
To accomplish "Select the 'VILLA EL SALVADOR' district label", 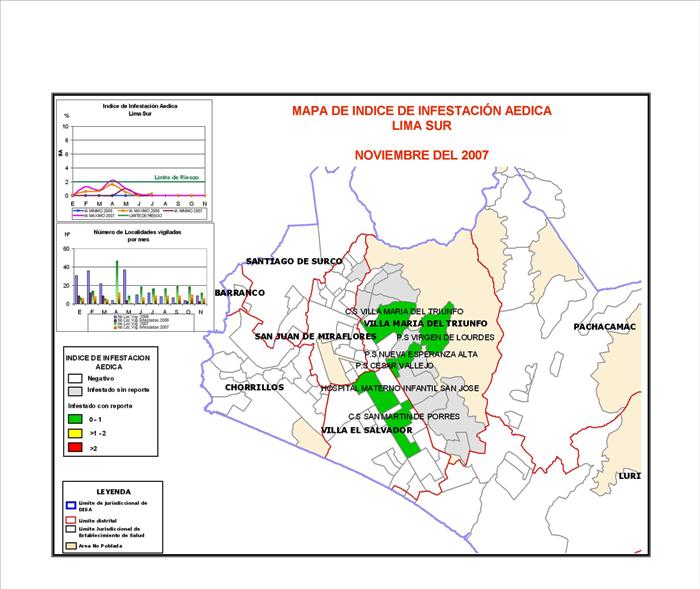I will (x=367, y=430).
